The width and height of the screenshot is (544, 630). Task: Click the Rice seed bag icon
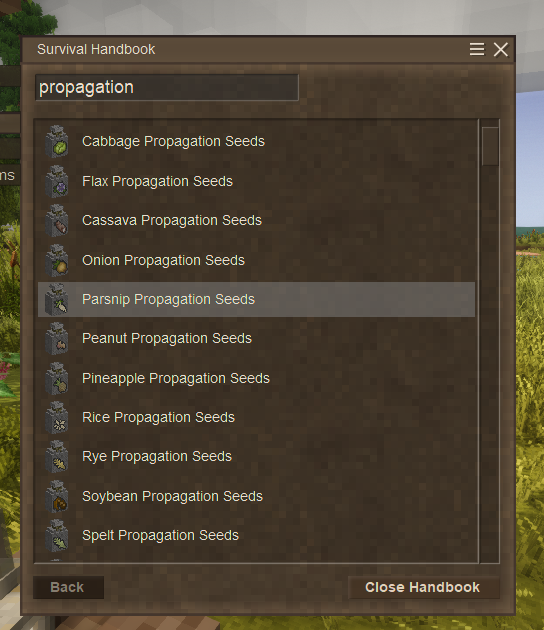56,417
